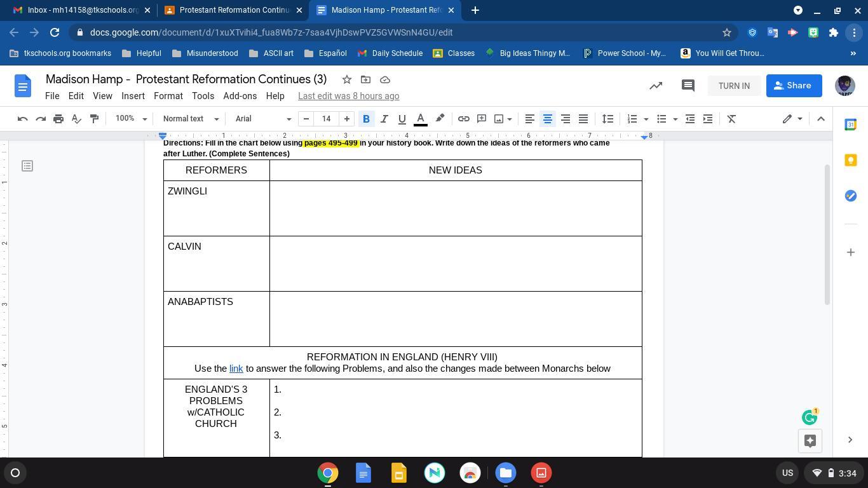Toggle italic formatting

pyautogui.click(x=384, y=119)
